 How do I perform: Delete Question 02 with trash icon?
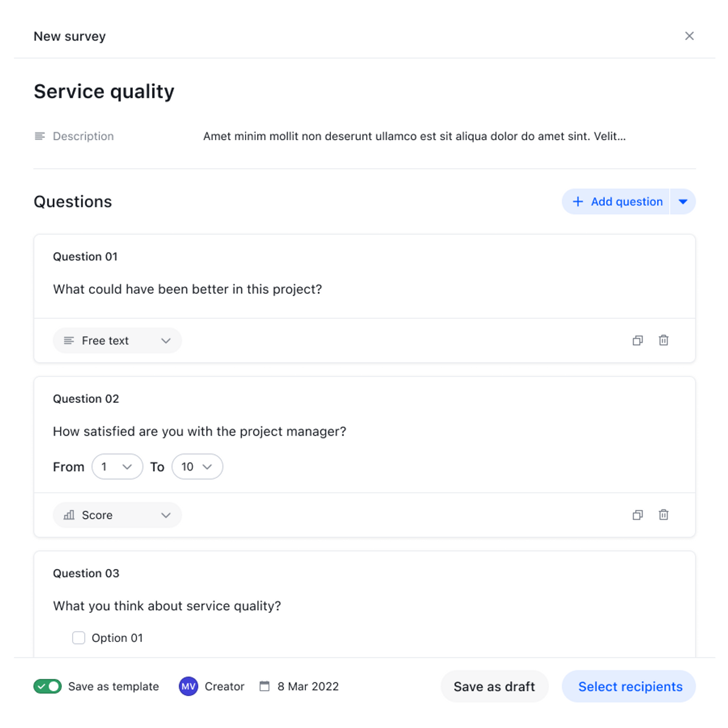tap(664, 515)
